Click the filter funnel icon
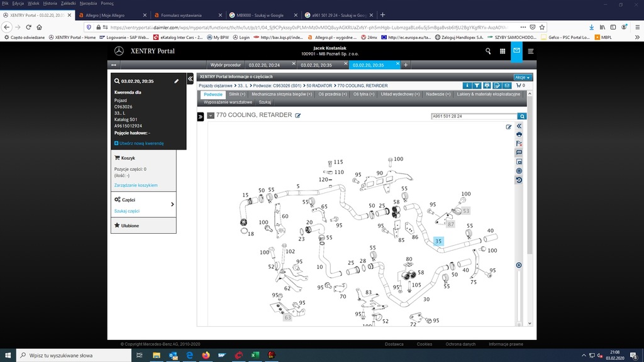The width and height of the screenshot is (644, 362). point(477,85)
